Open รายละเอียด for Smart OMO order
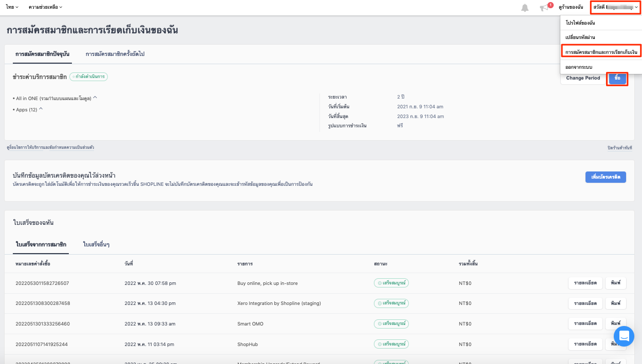The width and height of the screenshot is (642, 364). pyautogui.click(x=586, y=323)
